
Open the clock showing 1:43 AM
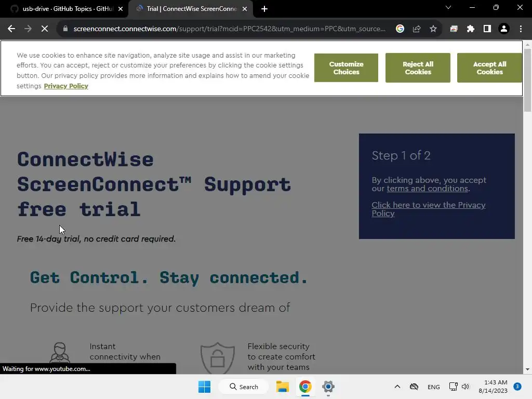(x=493, y=387)
